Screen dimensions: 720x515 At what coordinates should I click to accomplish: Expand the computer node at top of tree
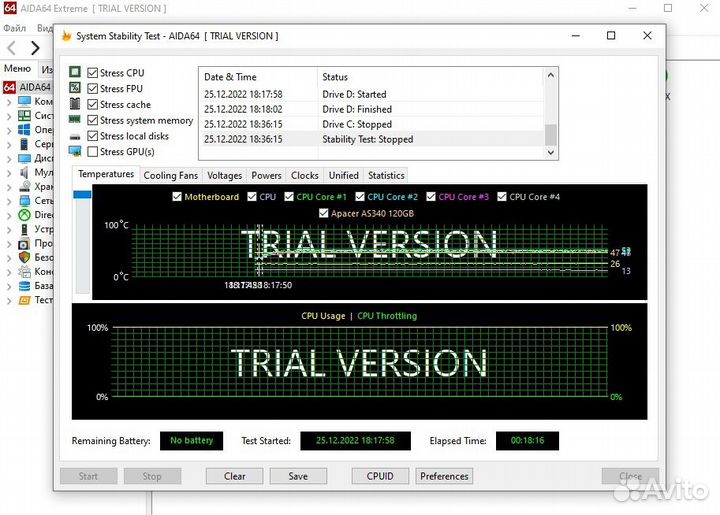click(x=9, y=101)
